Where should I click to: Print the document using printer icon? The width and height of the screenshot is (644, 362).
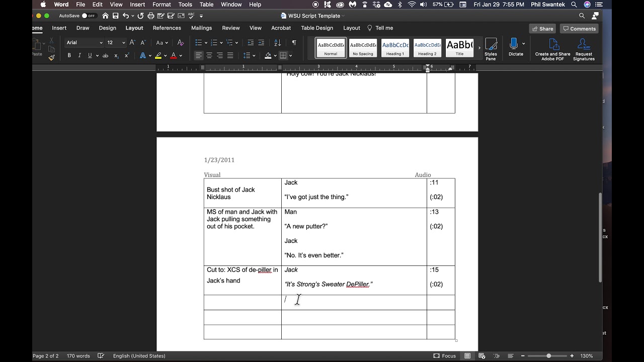[x=150, y=16]
